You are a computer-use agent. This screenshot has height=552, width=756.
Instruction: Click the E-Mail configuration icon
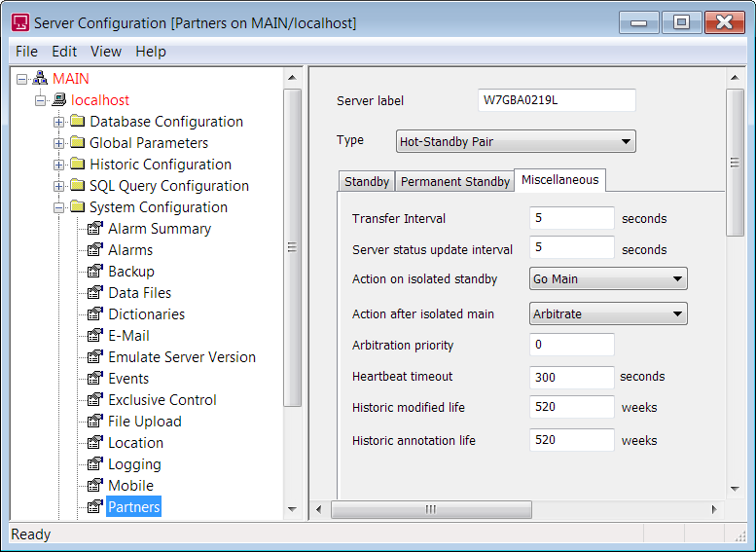(94, 336)
